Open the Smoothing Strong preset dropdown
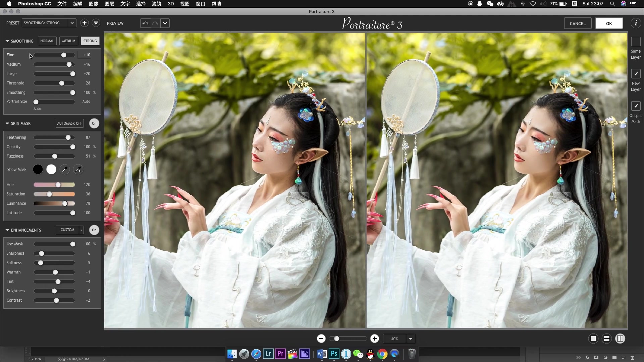Screen dimensions: 644x362 [x=72, y=23]
